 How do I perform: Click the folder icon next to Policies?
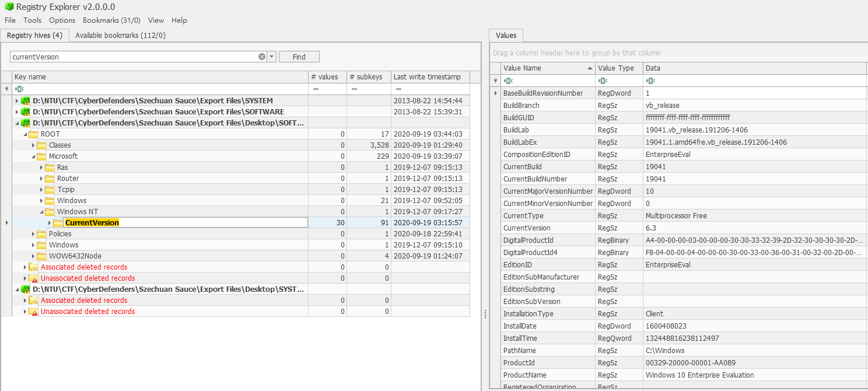42,234
